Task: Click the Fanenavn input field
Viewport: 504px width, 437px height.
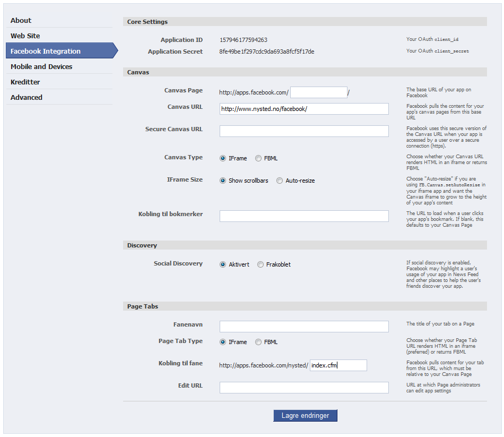Action: point(304,327)
